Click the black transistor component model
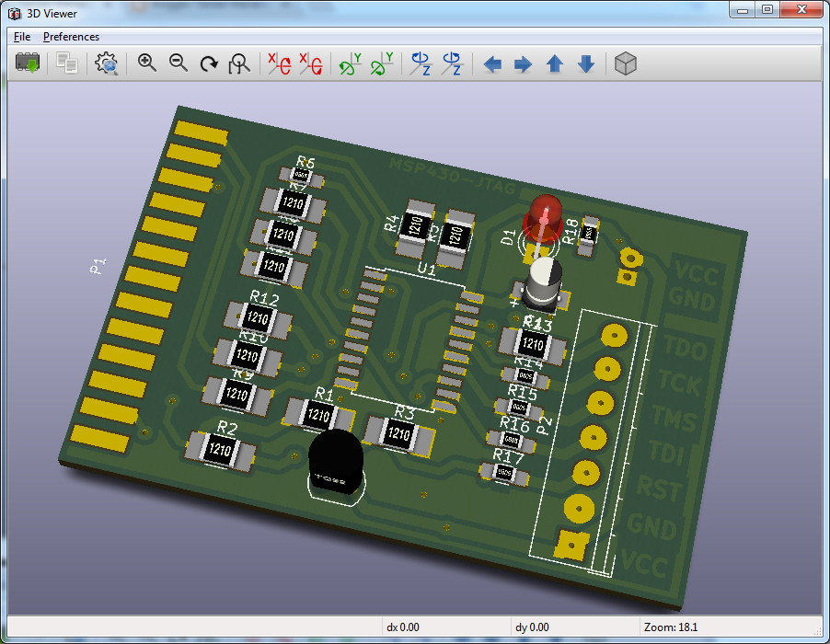Screen dimensions: 830x644 pyautogui.click(x=336, y=462)
